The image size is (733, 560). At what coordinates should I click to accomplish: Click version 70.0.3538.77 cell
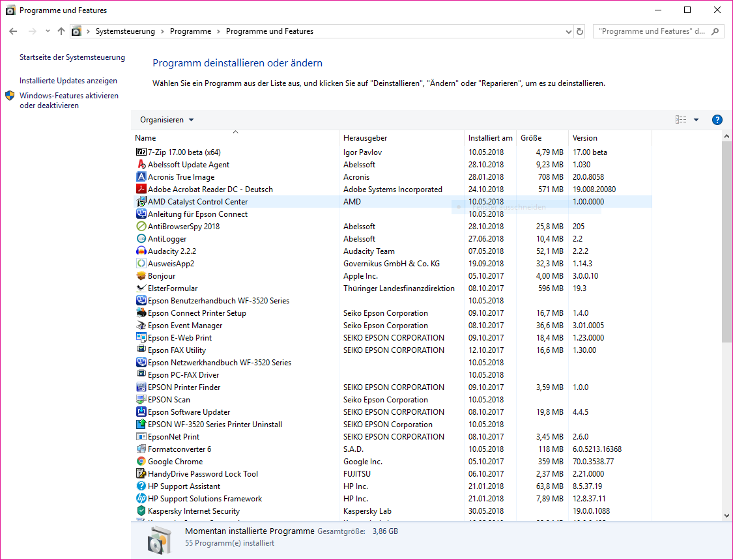click(593, 462)
